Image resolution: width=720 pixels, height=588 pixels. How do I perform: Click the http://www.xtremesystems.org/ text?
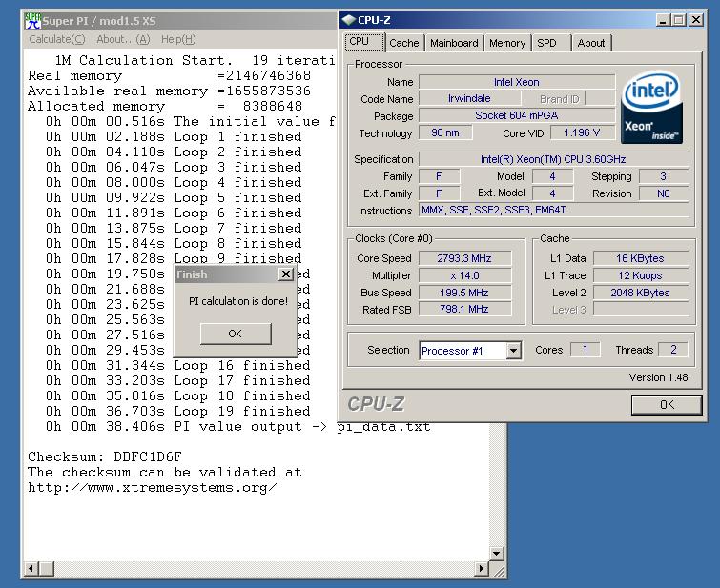tap(153, 488)
